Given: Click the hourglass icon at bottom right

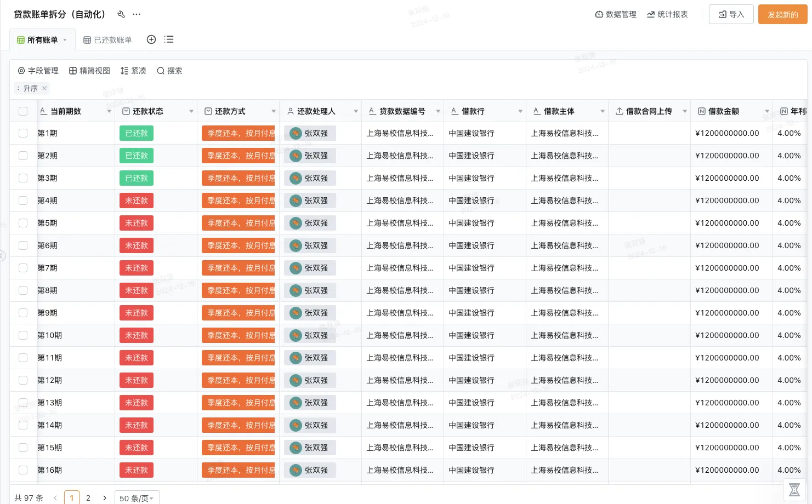Looking at the screenshot, I should (x=794, y=489).
